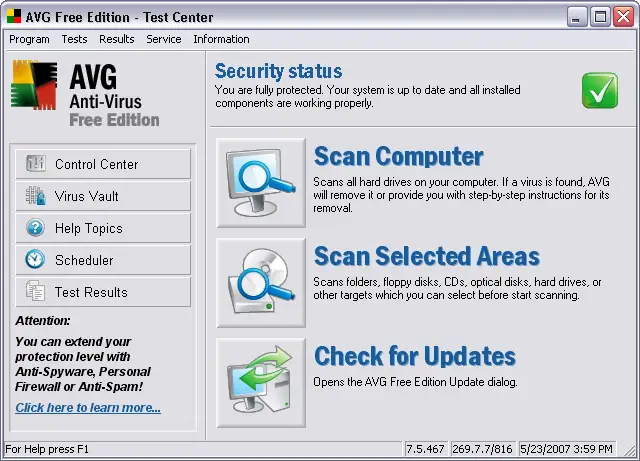This screenshot has width=640, height=461.
Task: Click the Scan Computer heading
Action: click(398, 156)
